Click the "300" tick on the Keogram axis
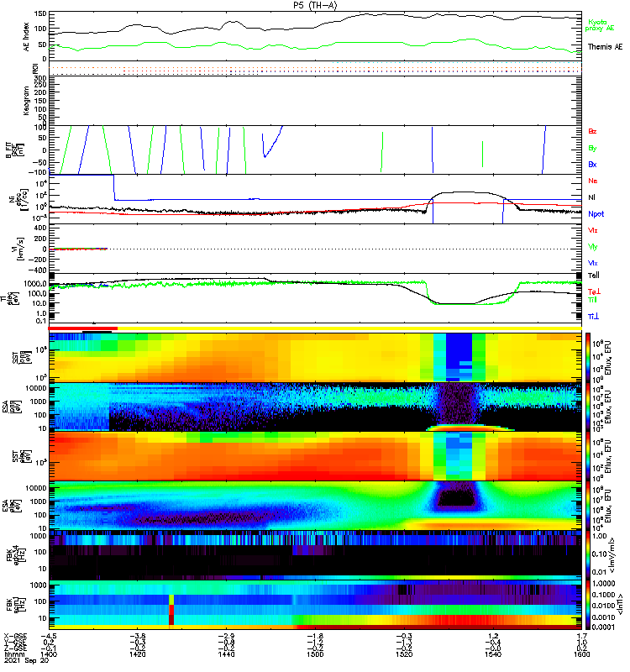The width and height of the screenshot is (630, 672). (40, 78)
